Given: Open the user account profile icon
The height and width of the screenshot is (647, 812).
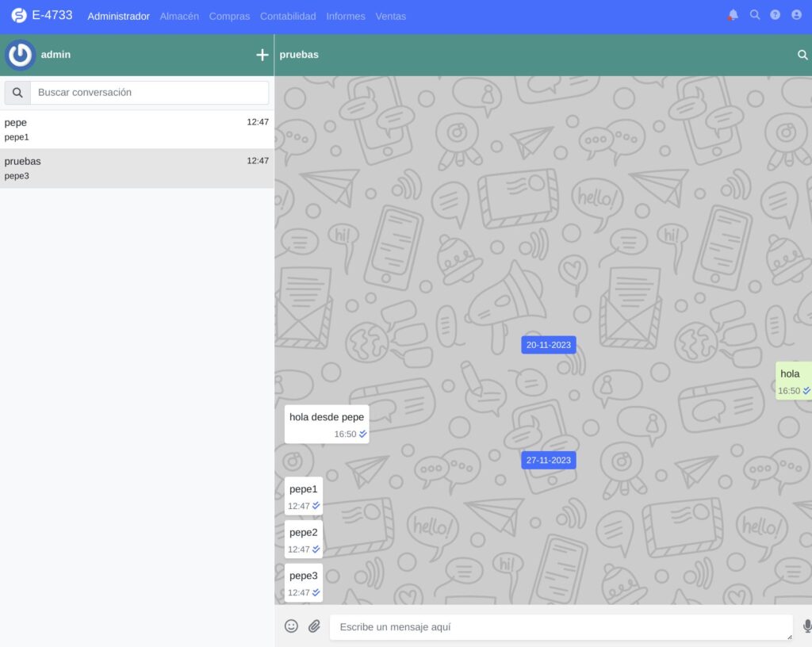Looking at the screenshot, I should (x=796, y=15).
